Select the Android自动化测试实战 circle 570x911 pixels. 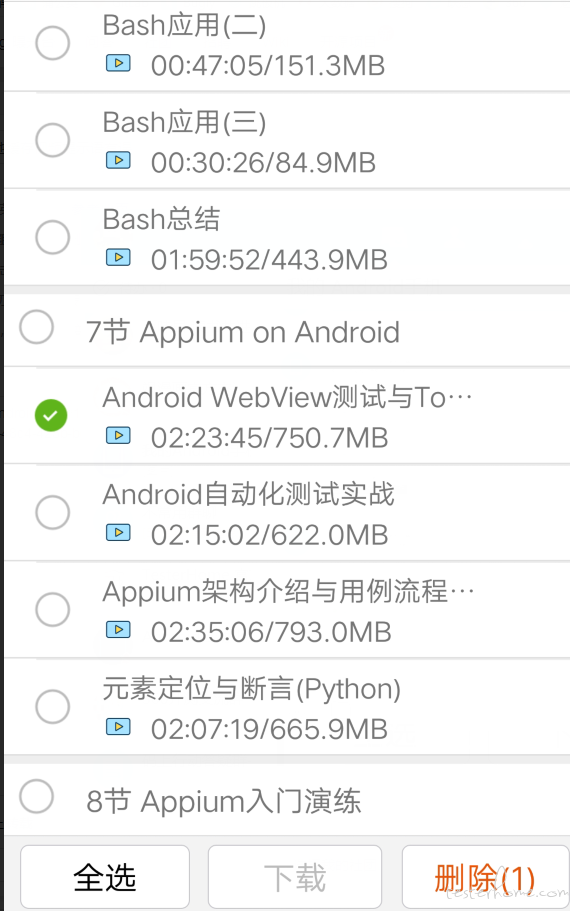coord(52,512)
